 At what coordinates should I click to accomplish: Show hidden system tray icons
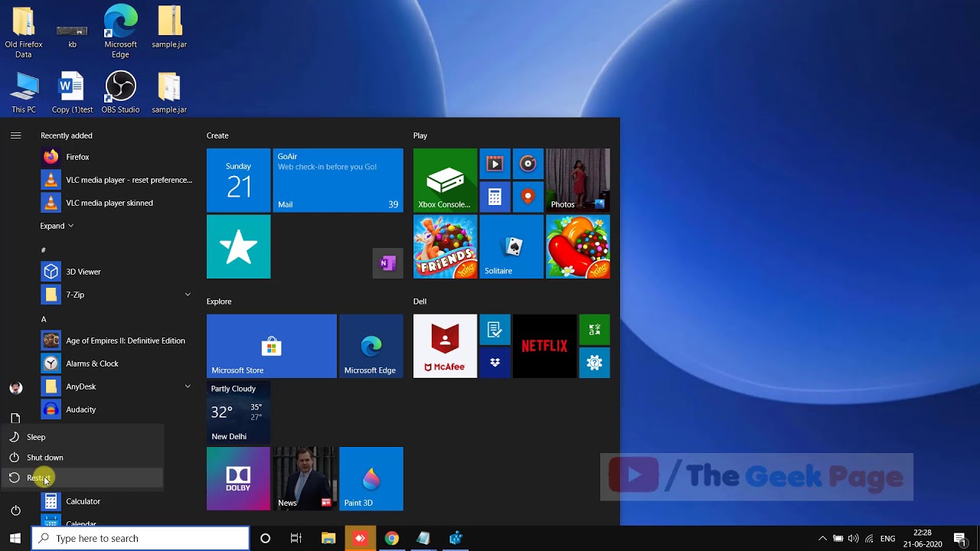[822, 538]
